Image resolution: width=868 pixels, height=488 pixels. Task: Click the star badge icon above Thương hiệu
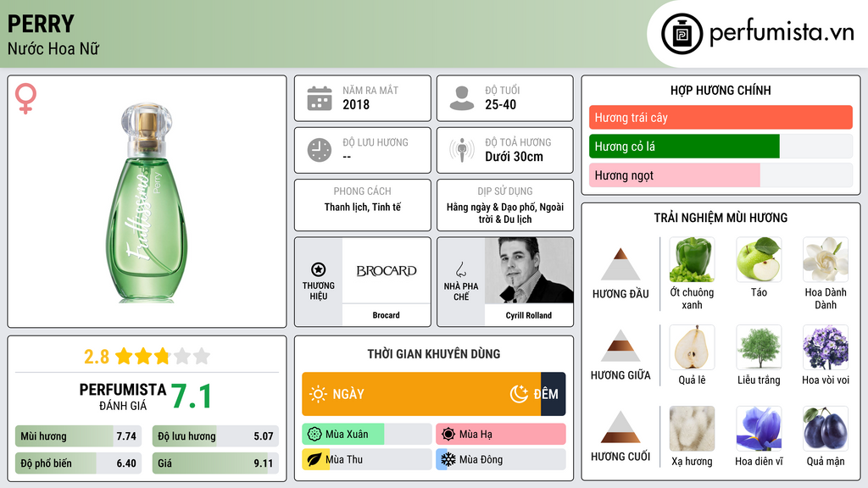coord(319,269)
